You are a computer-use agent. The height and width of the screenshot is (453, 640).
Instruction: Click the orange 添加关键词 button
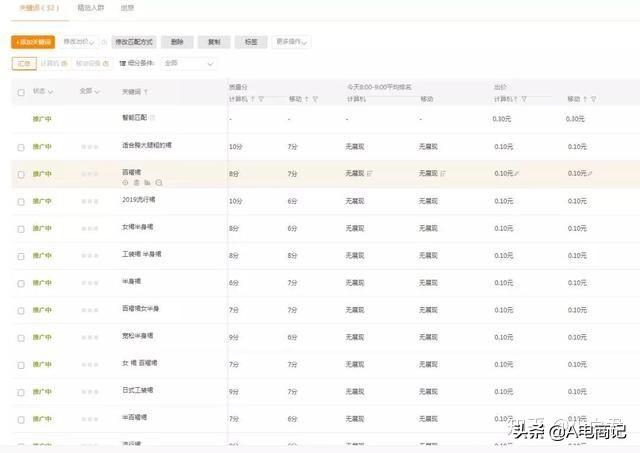[33, 42]
